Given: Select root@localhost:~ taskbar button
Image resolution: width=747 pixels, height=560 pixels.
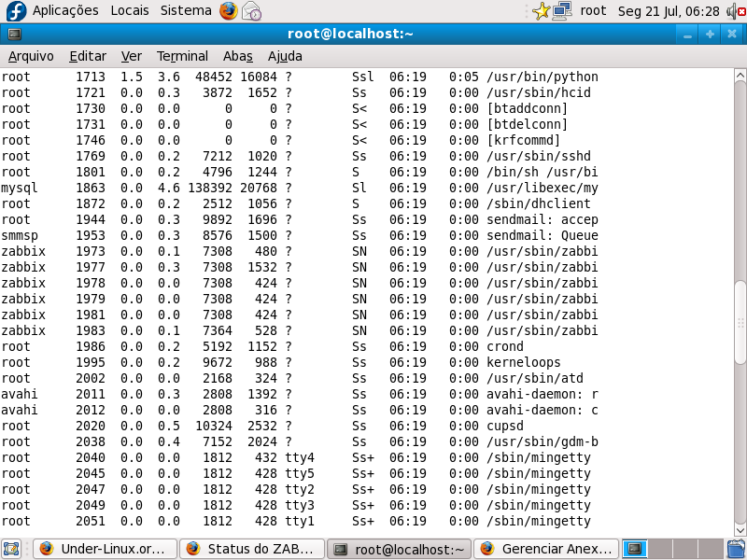Looking at the screenshot, I should [x=400, y=549].
